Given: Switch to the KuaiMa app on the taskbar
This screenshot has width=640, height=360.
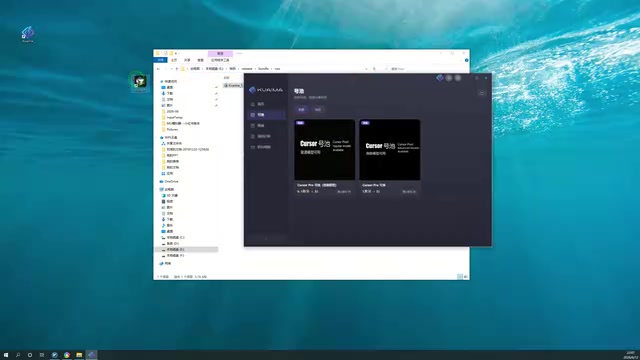Looking at the screenshot, I should pyautogui.click(x=91, y=355).
